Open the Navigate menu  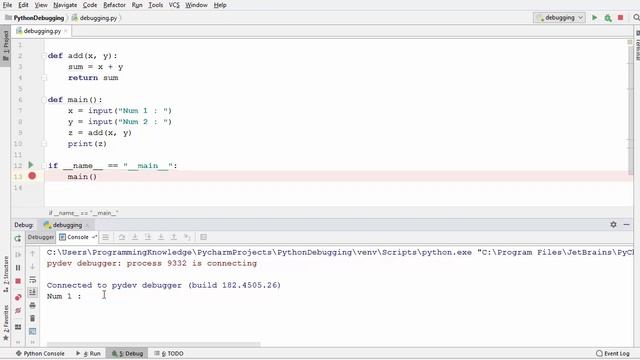[65, 5]
